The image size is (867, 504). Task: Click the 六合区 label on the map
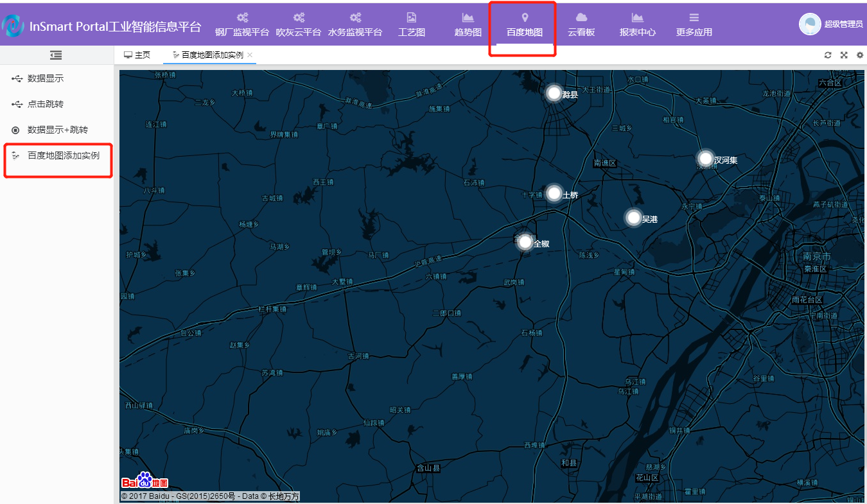click(x=830, y=83)
